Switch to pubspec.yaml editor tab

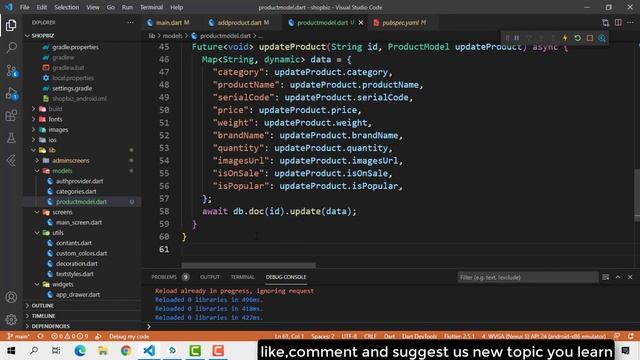pos(400,22)
